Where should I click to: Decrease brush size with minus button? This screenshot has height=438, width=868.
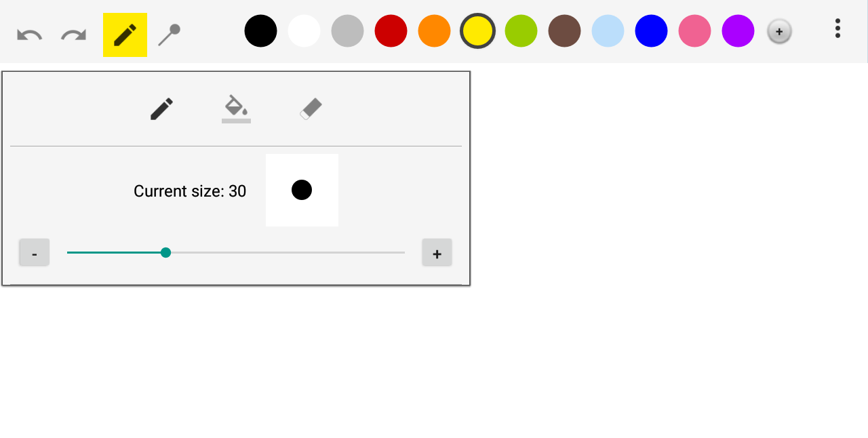35,252
